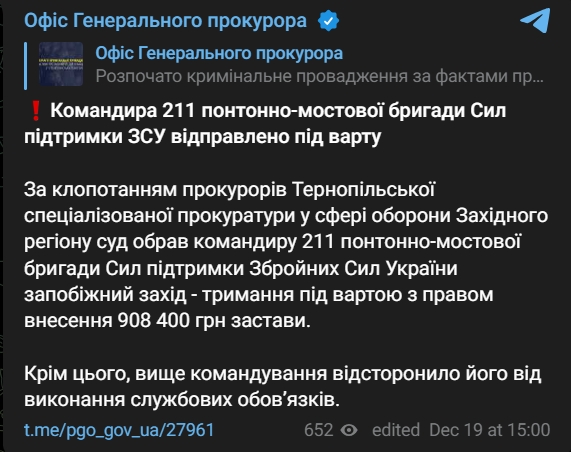The image size is (571, 452).
Task: Open the channel name in the post header
Action: coord(165,20)
